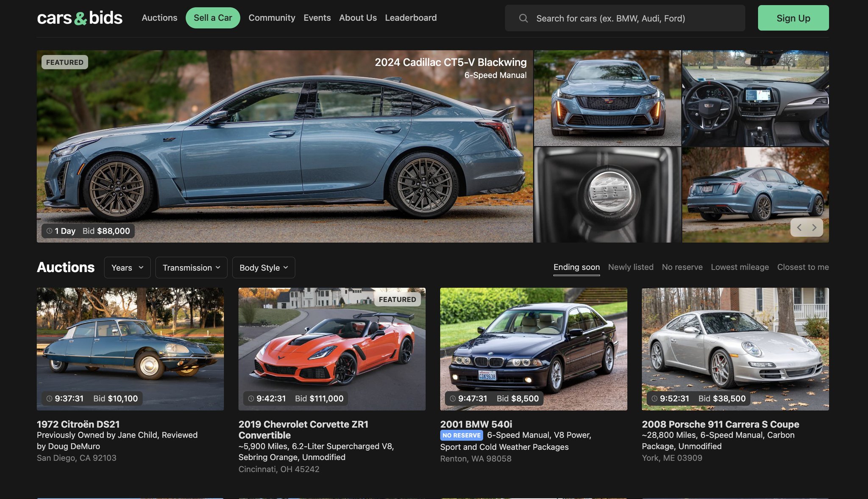The height and width of the screenshot is (499, 868).
Task: Click the clock icon on Citroën listing
Action: click(x=49, y=399)
